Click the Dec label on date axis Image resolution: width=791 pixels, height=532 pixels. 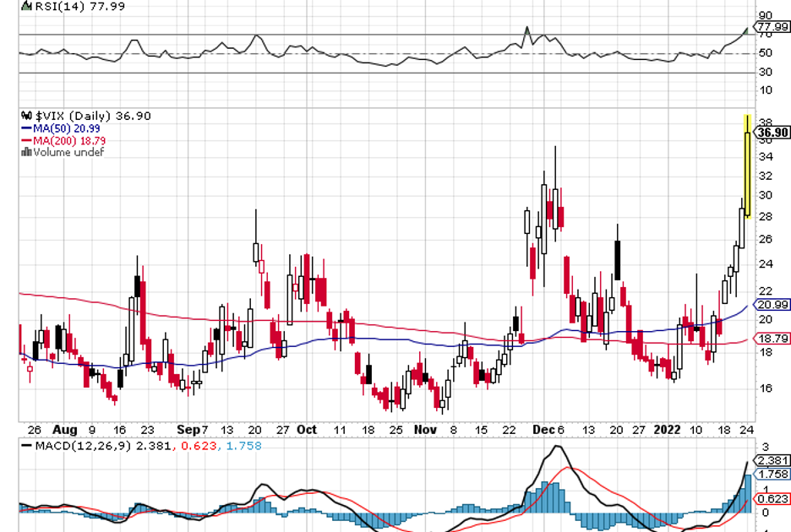(543, 429)
